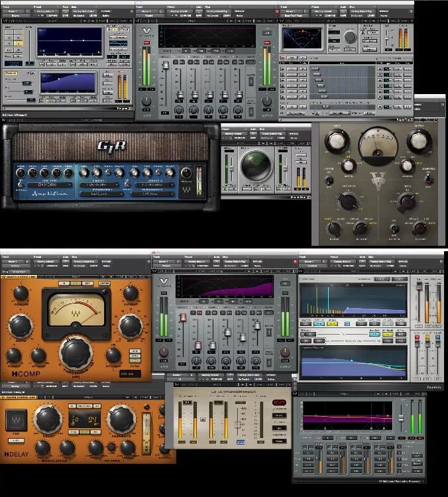The height and width of the screenshot is (497, 448).
Task: Click TrueVerb's frequency response graph
Action: (x=354, y=363)
